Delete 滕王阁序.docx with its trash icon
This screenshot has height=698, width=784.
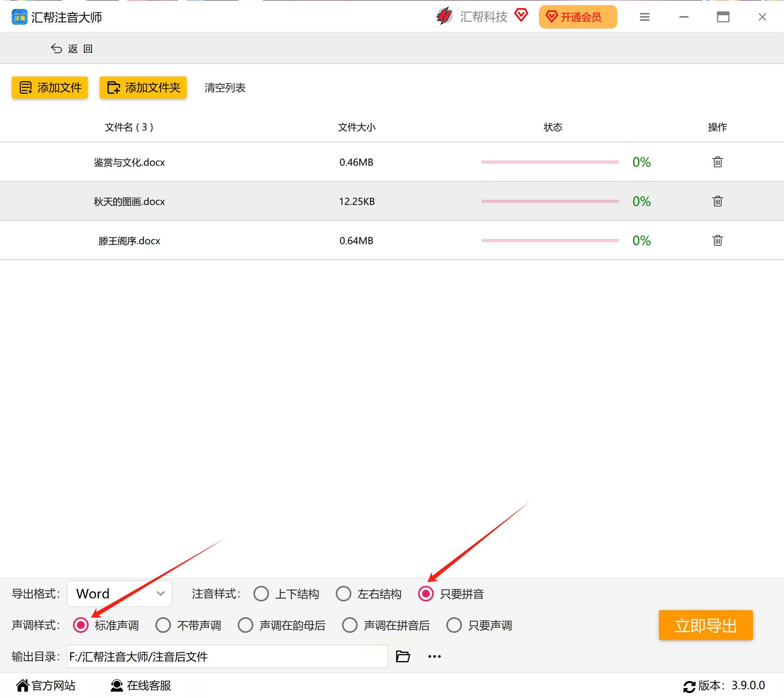718,240
